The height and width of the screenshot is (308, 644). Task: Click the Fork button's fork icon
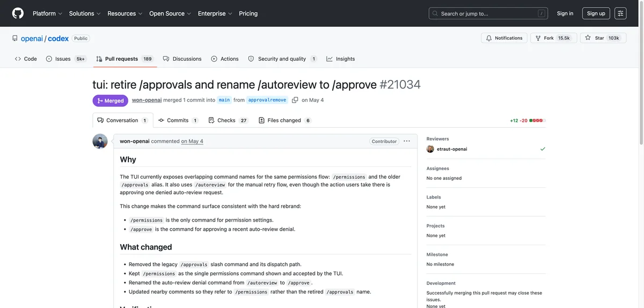(x=538, y=38)
